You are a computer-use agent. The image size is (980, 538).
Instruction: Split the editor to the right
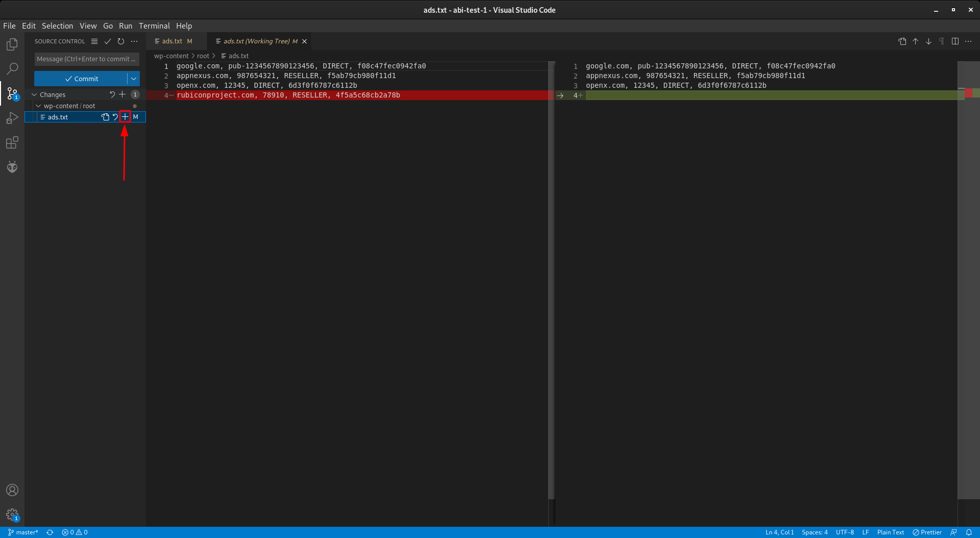955,41
